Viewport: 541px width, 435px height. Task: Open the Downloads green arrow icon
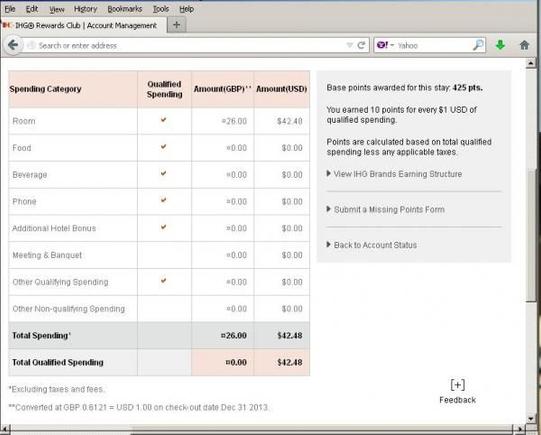(500, 45)
